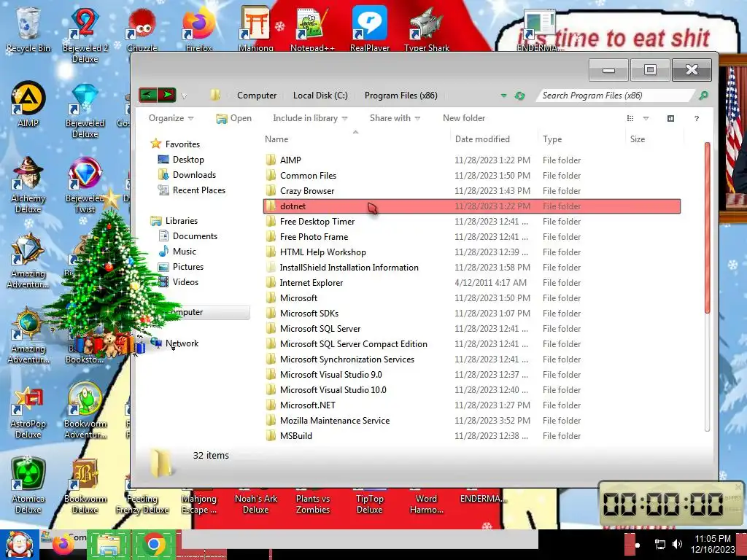747x560 pixels.
Task: Open Music library in sidebar
Action: [x=185, y=252]
